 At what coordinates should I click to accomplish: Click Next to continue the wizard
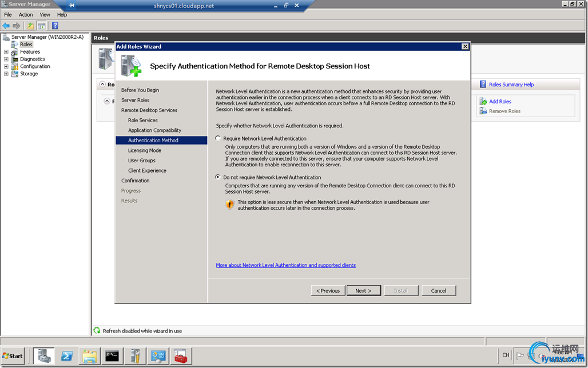click(364, 290)
